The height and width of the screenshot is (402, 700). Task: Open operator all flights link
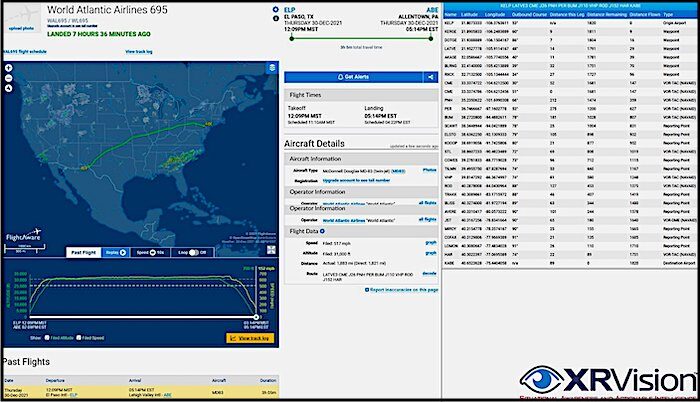(x=428, y=219)
